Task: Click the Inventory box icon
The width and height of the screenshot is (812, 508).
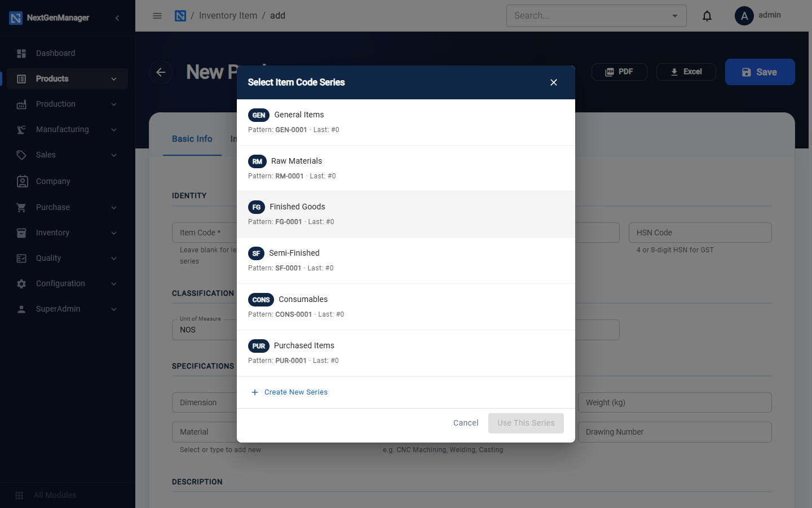Action: (21, 233)
